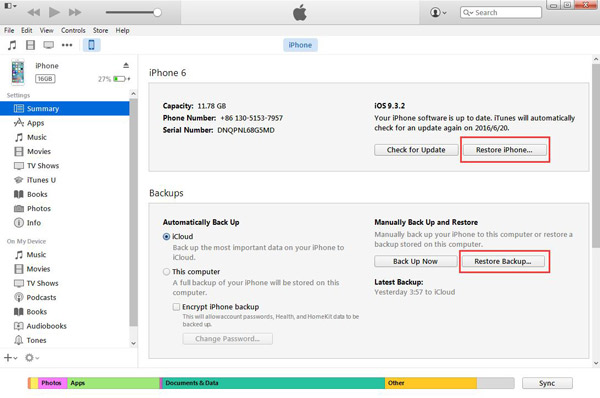
Task: Click the Other segment of storage bar
Action: 430,383
